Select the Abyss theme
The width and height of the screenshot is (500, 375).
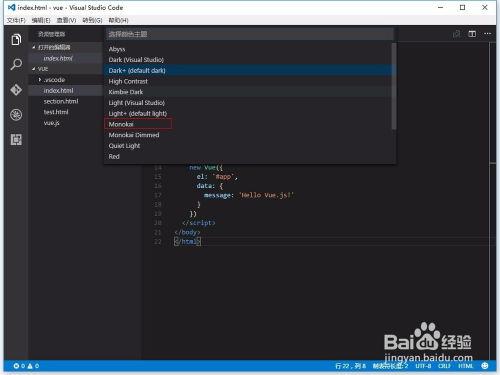coord(248,49)
